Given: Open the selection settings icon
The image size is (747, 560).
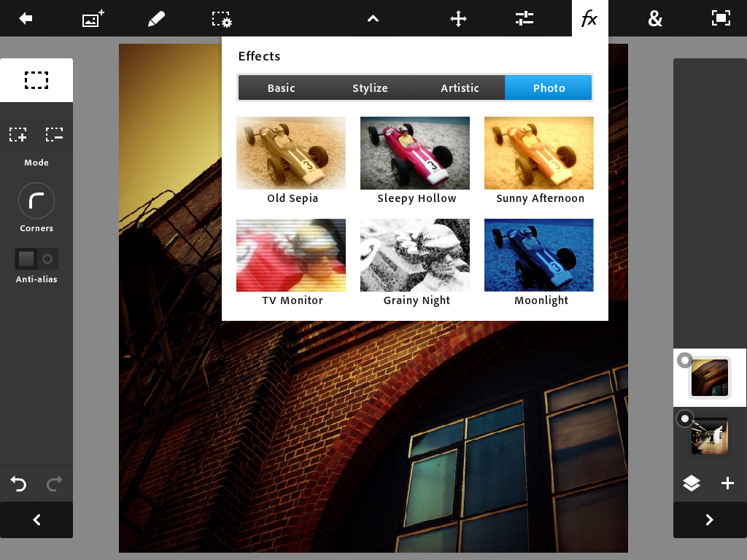Looking at the screenshot, I should (x=222, y=19).
